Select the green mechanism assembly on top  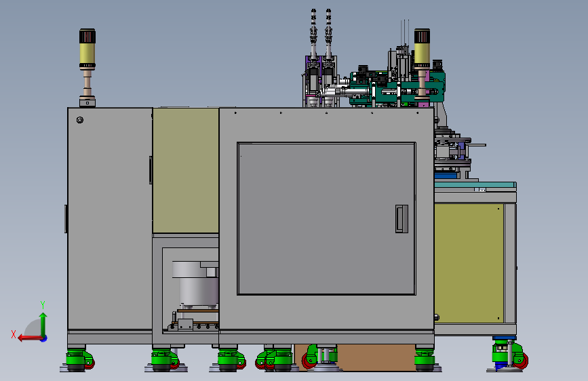[397, 88]
